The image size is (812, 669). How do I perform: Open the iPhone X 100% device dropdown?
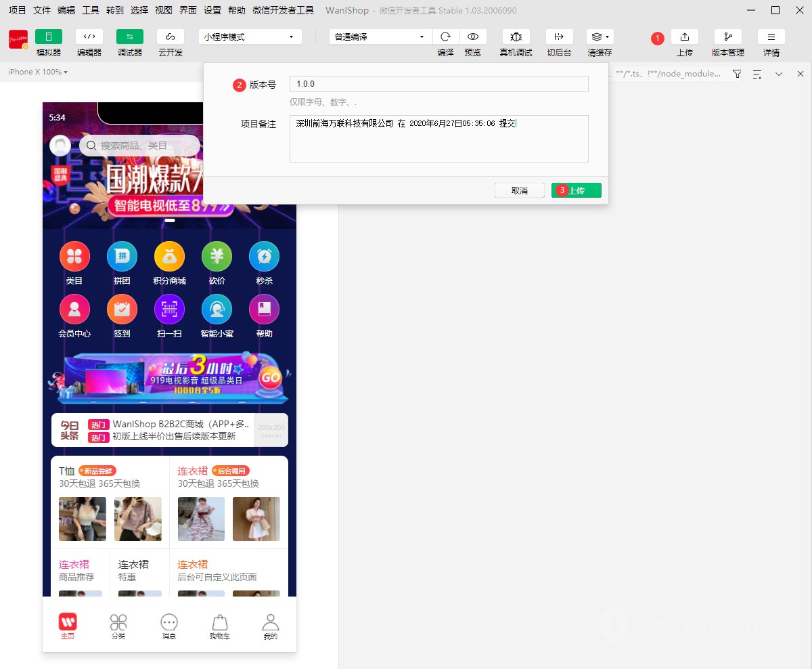(38, 72)
